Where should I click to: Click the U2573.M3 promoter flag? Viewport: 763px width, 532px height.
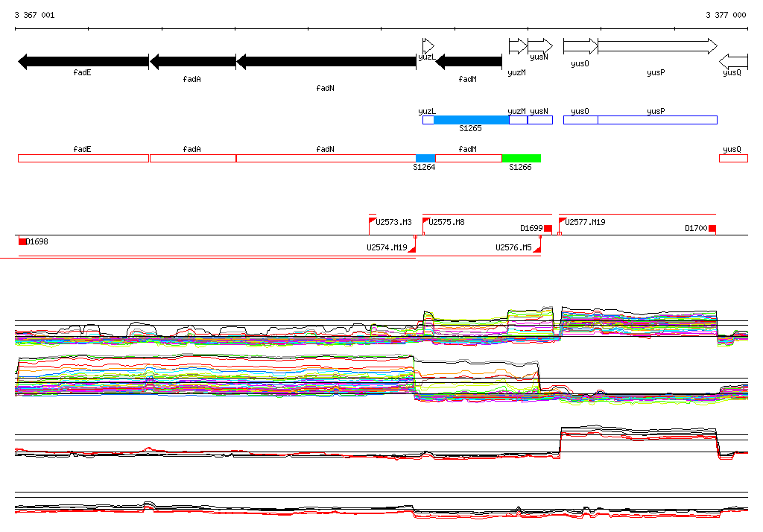[373, 221]
